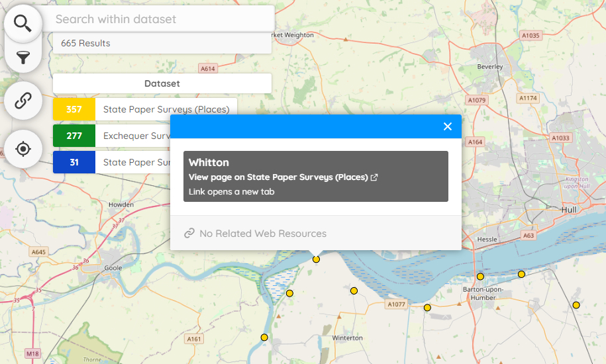606x364 pixels.
Task: Focus the Search within dataset field
Action: [x=162, y=19]
